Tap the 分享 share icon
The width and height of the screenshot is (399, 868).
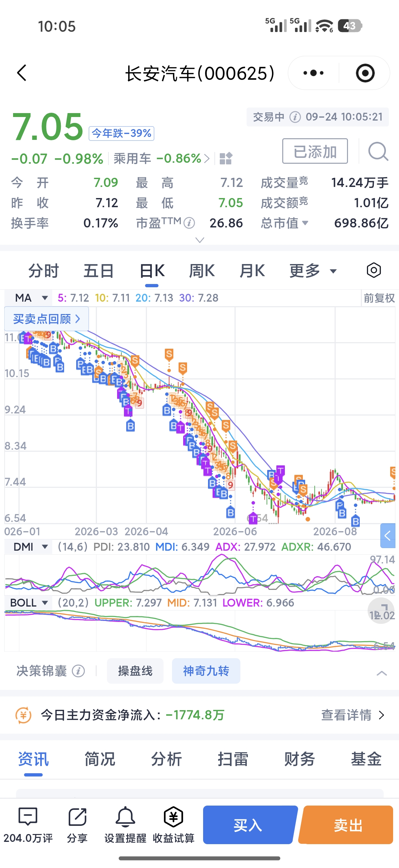coord(77,825)
